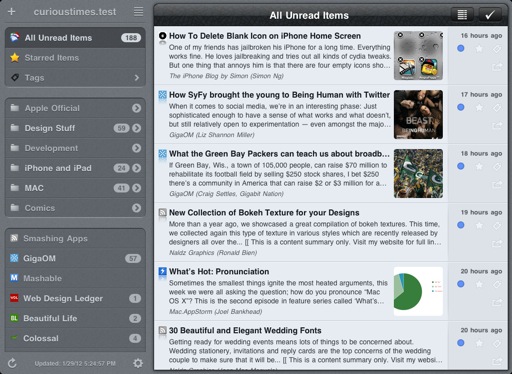Star the SyFy Being Human article
512x374 pixels.
coord(479,108)
